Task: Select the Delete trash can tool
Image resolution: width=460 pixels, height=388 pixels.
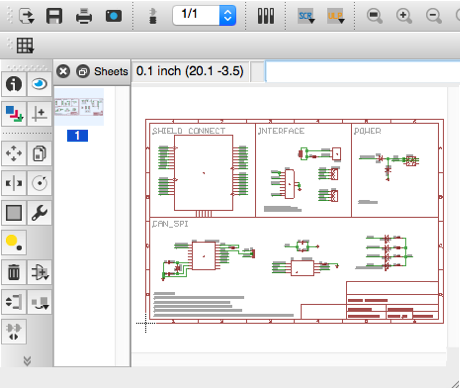Action: coord(14,272)
